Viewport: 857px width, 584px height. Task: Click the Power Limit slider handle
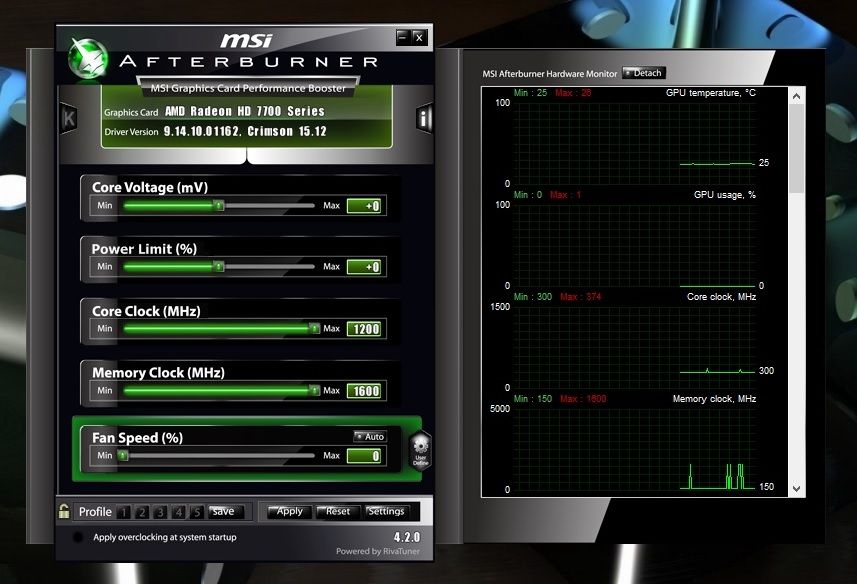pyautogui.click(x=219, y=267)
